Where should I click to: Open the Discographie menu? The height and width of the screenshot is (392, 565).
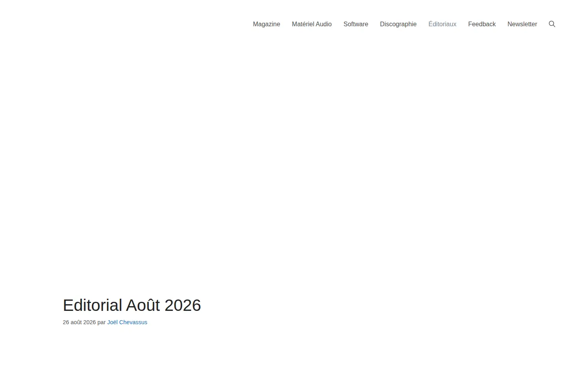(x=398, y=24)
